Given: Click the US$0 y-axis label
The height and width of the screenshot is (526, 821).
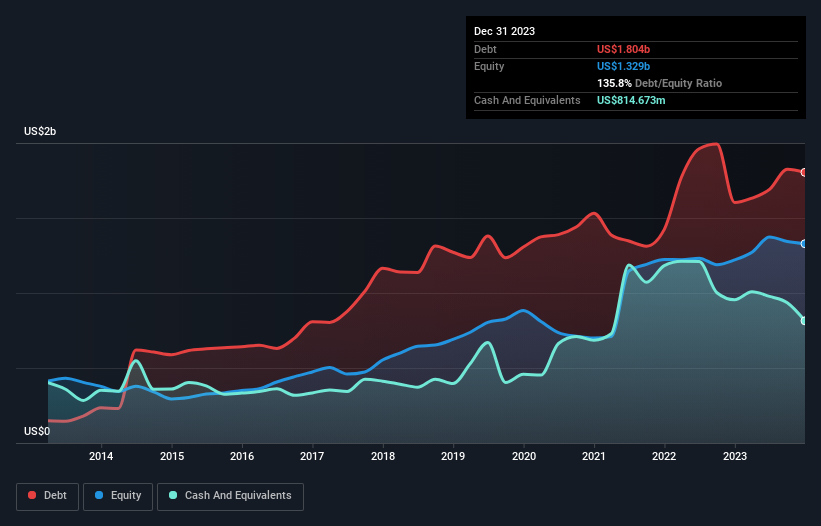Looking at the screenshot, I should click(37, 431).
